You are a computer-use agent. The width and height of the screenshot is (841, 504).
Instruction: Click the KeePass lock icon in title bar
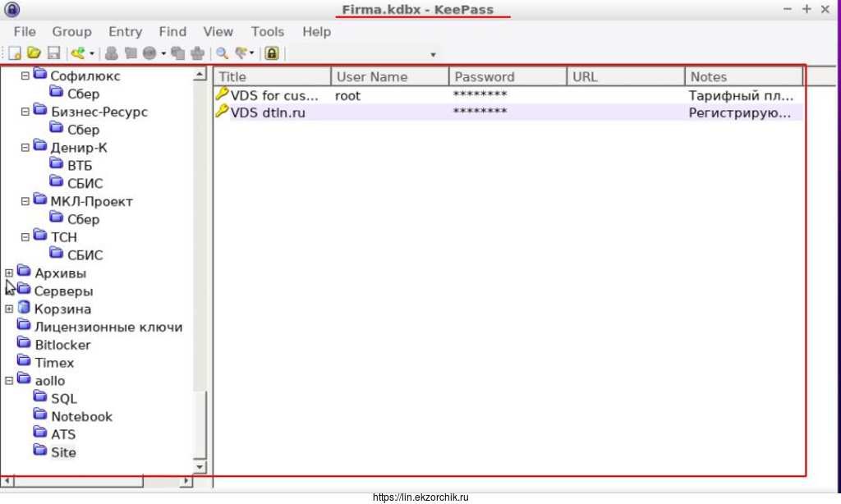[11, 9]
